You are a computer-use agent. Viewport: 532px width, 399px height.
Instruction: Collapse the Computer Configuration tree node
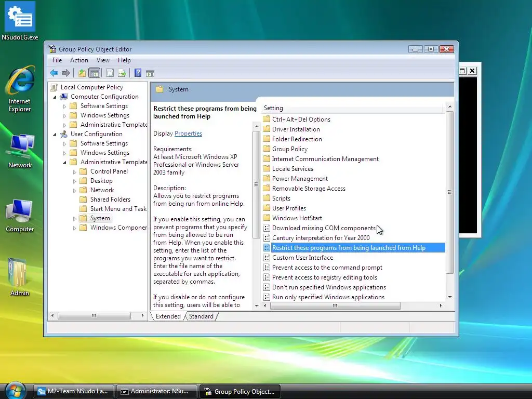click(x=55, y=97)
